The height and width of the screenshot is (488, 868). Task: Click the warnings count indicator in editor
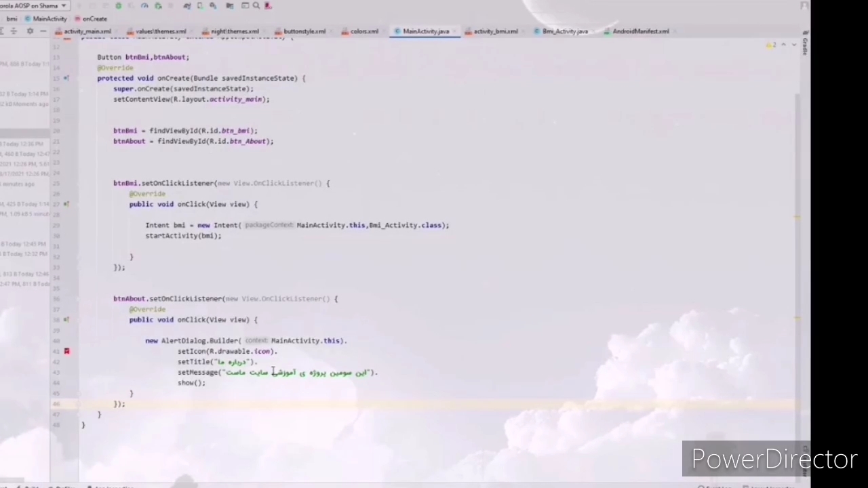[x=771, y=45]
